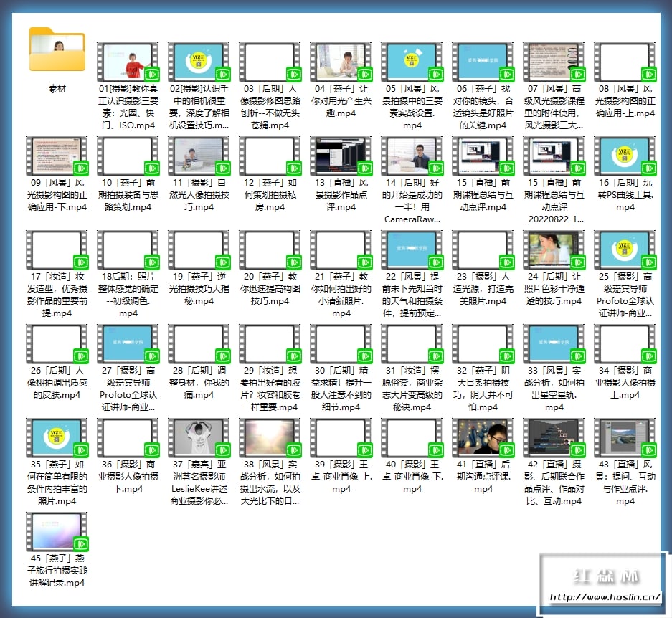Select 25「摄影」高级嘉宾导师 Profoto video
Viewport: 672px width, 618px height.
coord(625,250)
